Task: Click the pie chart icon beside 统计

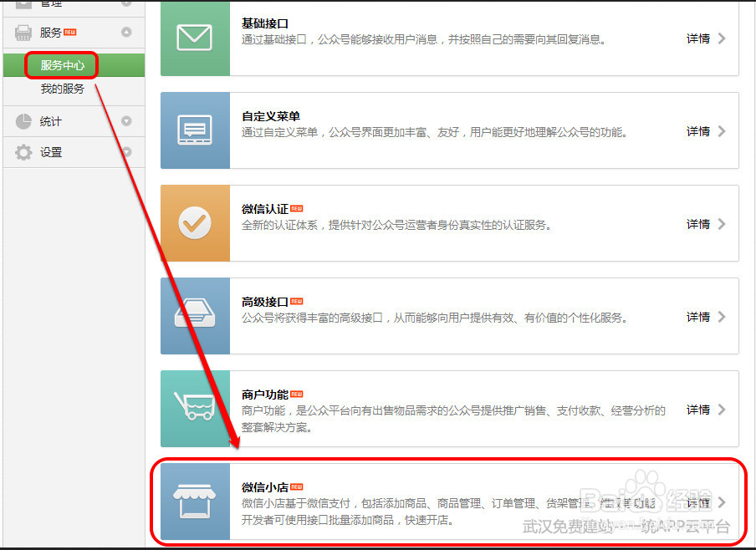Action: 23,121
